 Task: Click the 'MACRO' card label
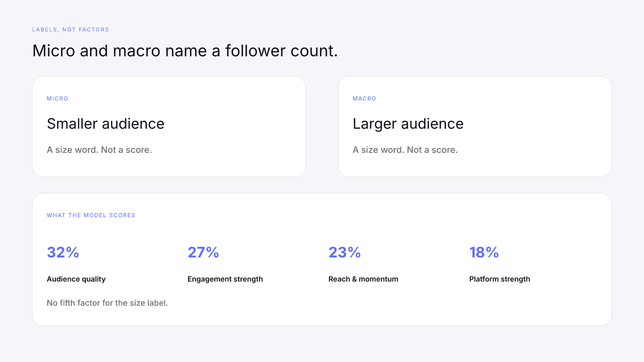[x=364, y=99]
